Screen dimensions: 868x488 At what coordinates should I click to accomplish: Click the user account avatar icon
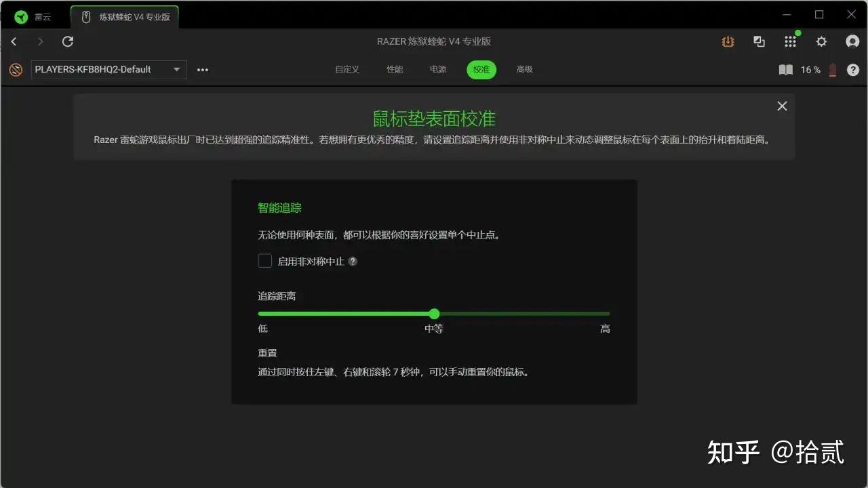click(x=852, y=41)
